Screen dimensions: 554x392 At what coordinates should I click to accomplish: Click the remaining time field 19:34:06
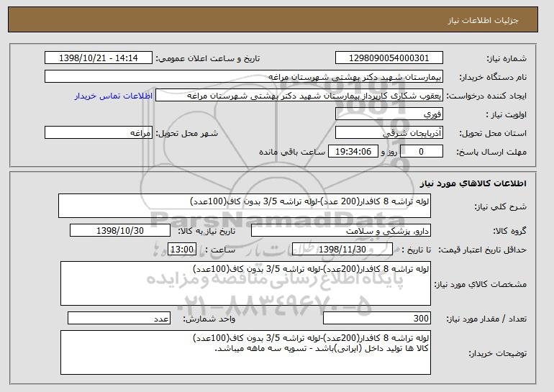(353, 152)
